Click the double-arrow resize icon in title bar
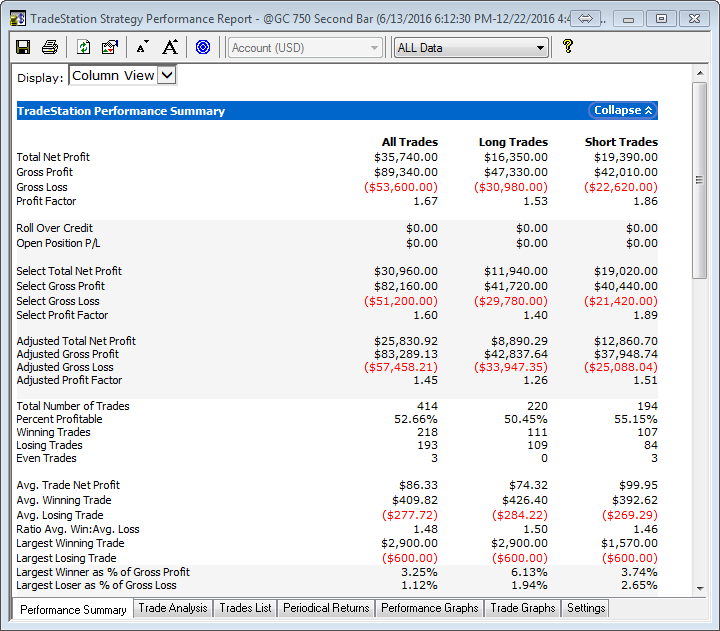The width and height of the screenshot is (720, 631). [587, 18]
